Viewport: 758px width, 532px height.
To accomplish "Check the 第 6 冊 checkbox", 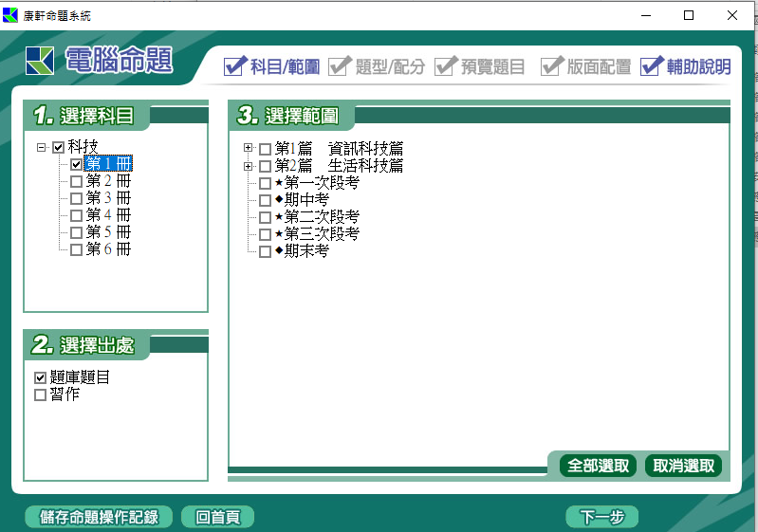I will (x=76, y=249).
